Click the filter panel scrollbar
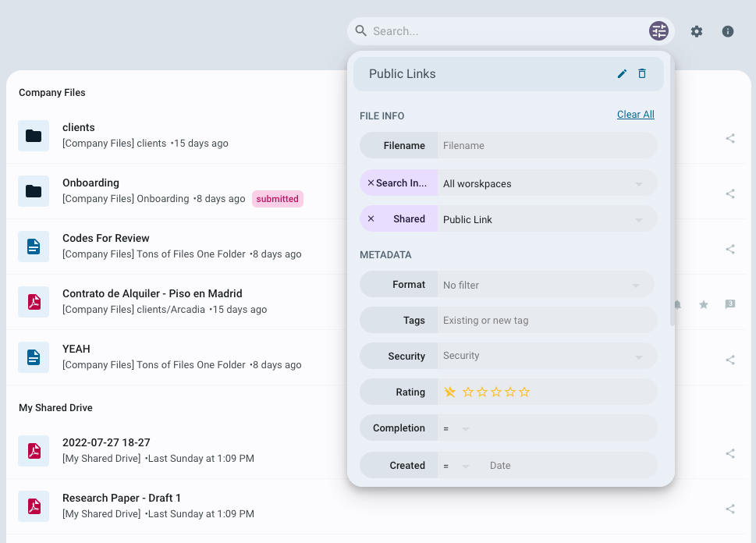The image size is (756, 543). pyautogui.click(x=672, y=190)
